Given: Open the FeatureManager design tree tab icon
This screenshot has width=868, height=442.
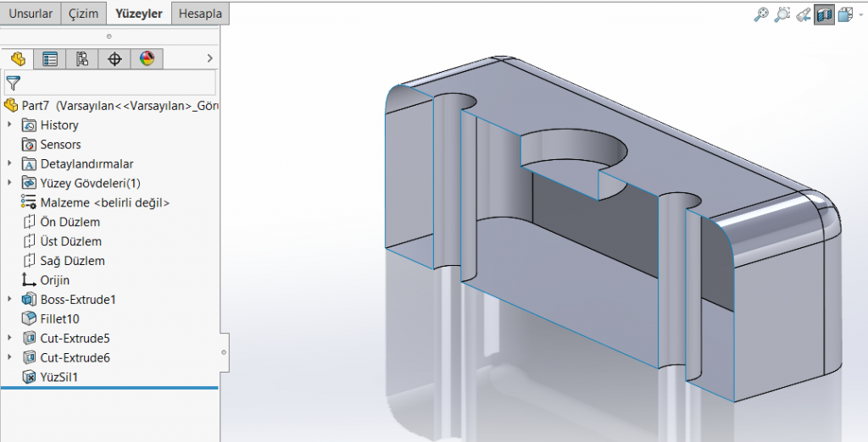Looking at the screenshot, I should point(18,58).
